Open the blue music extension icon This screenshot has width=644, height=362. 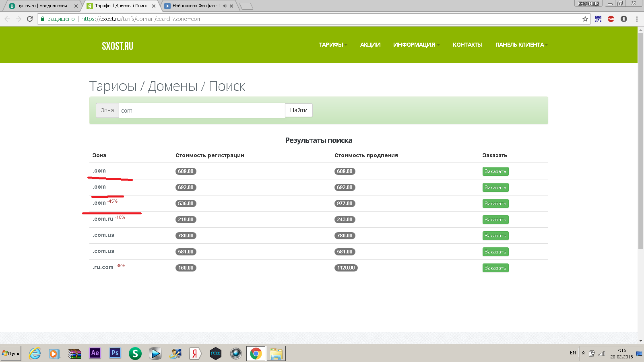click(x=598, y=19)
